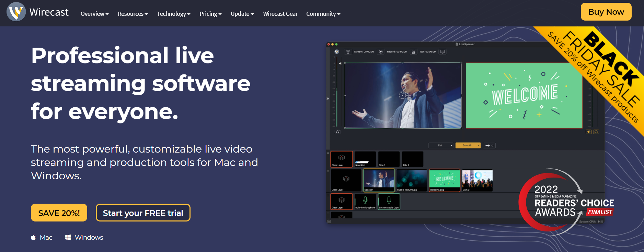Screen dimensions: 644x252
Task: Click the go transition arrow button
Action: tap(489, 145)
